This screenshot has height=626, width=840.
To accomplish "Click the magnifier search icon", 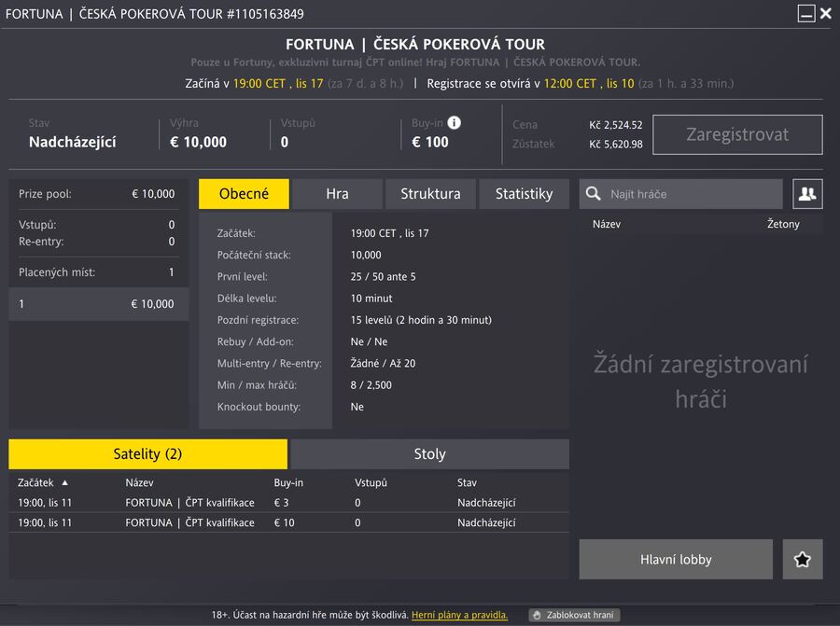I will click(593, 193).
